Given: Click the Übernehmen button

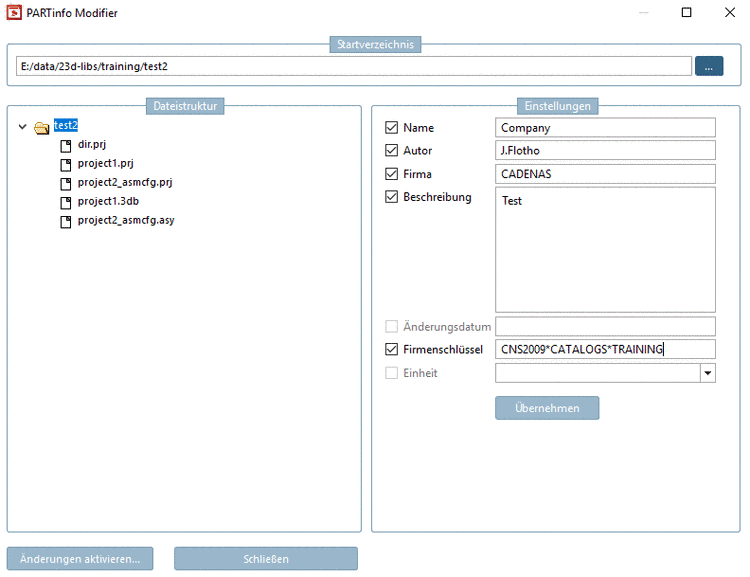Looking at the screenshot, I should tap(547, 408).
